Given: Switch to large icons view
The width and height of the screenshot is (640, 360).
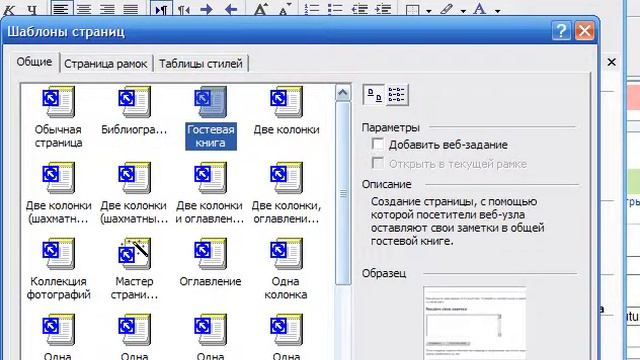Looking at the screenshot, I should point(374,95).
